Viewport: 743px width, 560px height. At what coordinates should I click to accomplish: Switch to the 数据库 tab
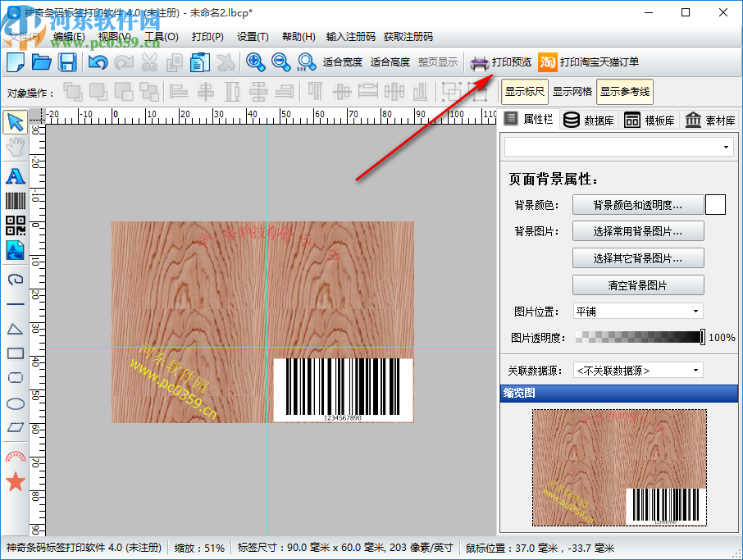[589, 121]
